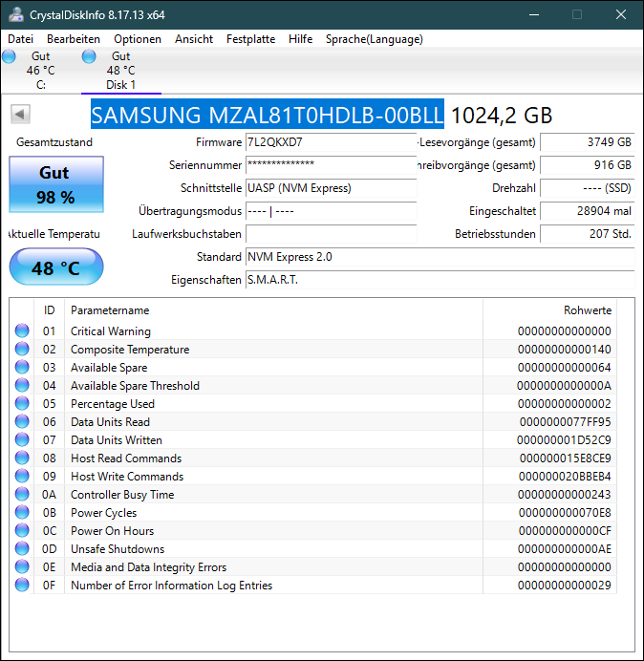Click the Gesamtzustand label

tap(54, 142)
